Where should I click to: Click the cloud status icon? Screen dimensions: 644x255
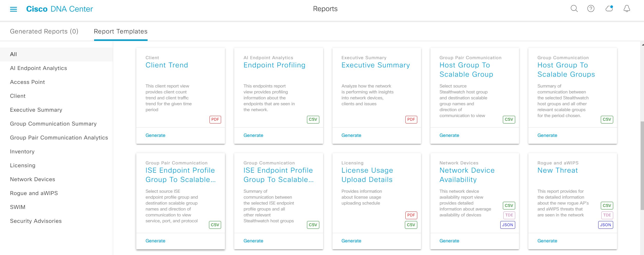coord(608,8)
